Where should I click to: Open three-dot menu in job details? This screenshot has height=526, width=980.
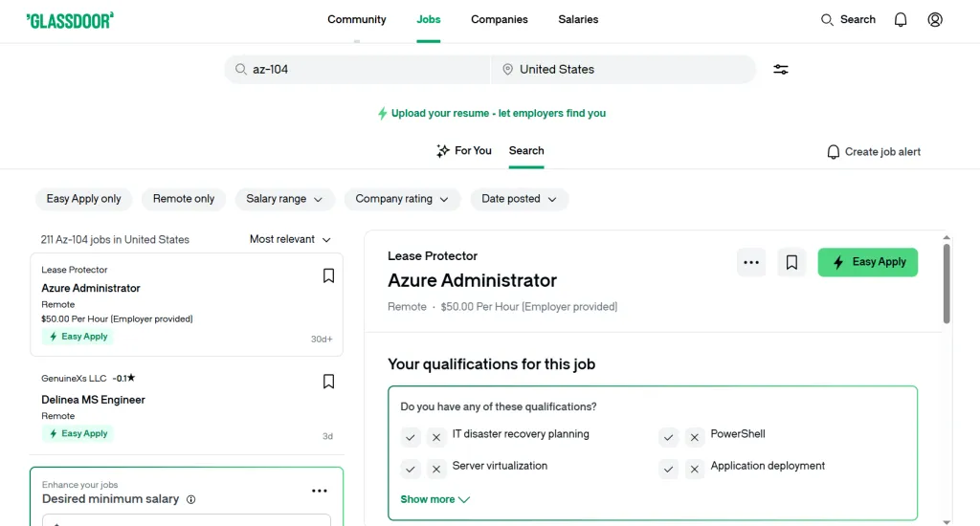pyautogui.click(x=751, y=263)
